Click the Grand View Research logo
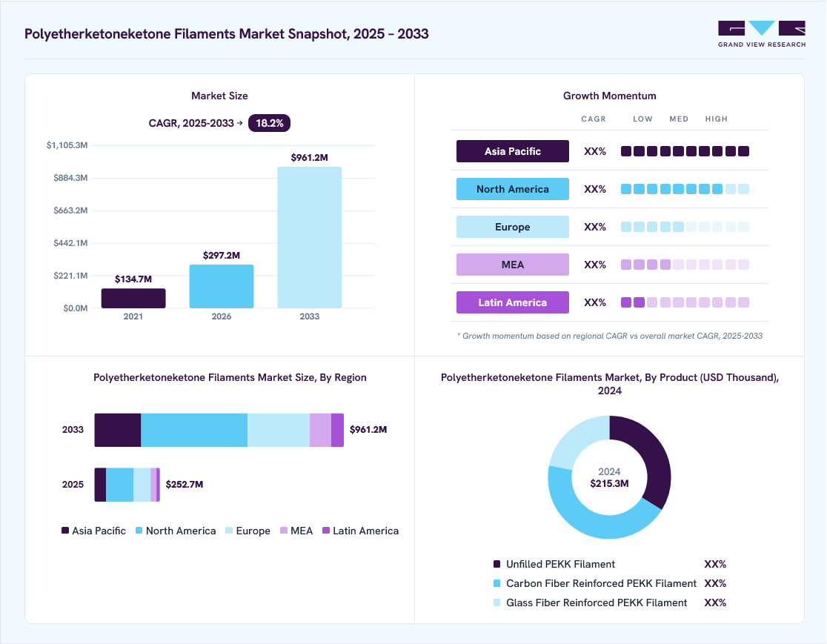This screenshot has height=644, width=827. pos(762,34)
